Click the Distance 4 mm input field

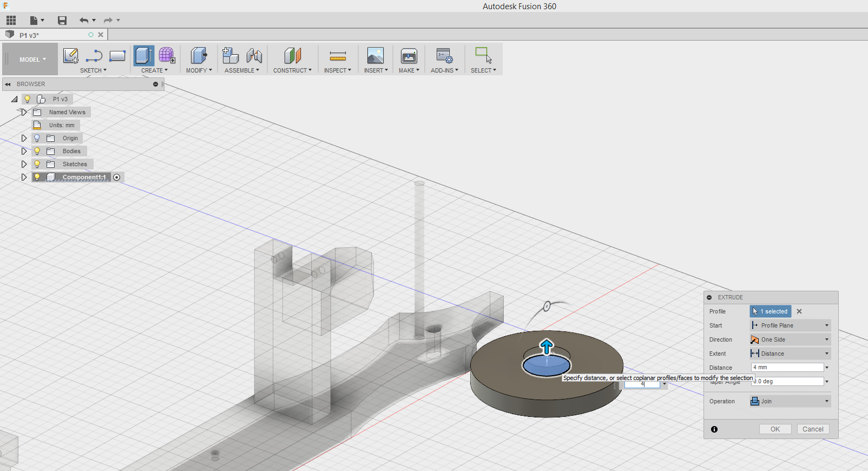[787, 367]
